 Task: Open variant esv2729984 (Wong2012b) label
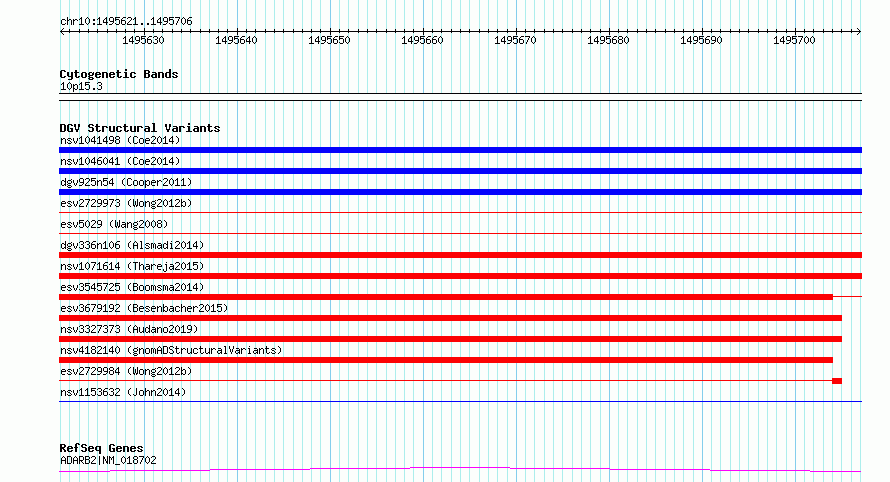pyautogui.click(x=126, y=371)
